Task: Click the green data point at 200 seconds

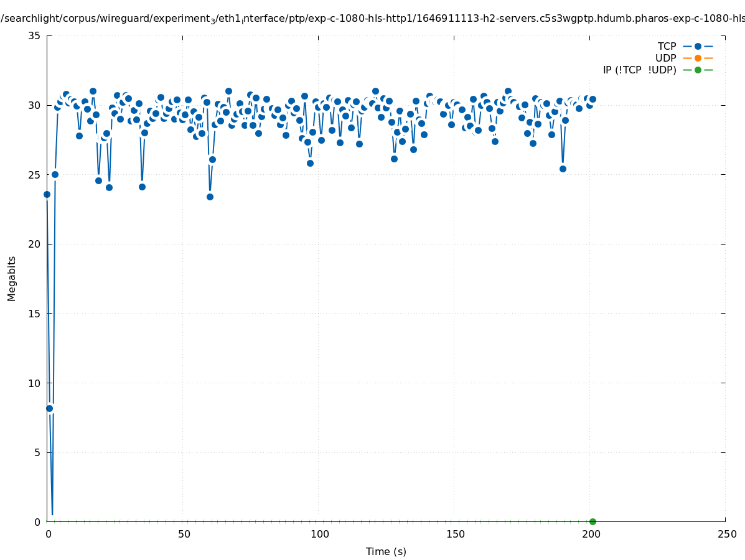Action: pyautogui.click(x=593, y=521)
